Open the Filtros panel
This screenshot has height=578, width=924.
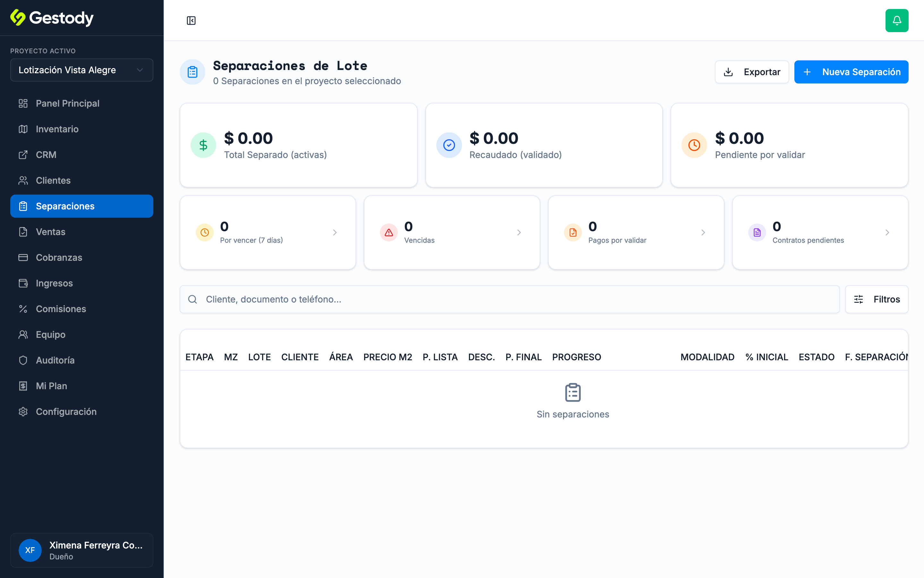coord(876,299)
